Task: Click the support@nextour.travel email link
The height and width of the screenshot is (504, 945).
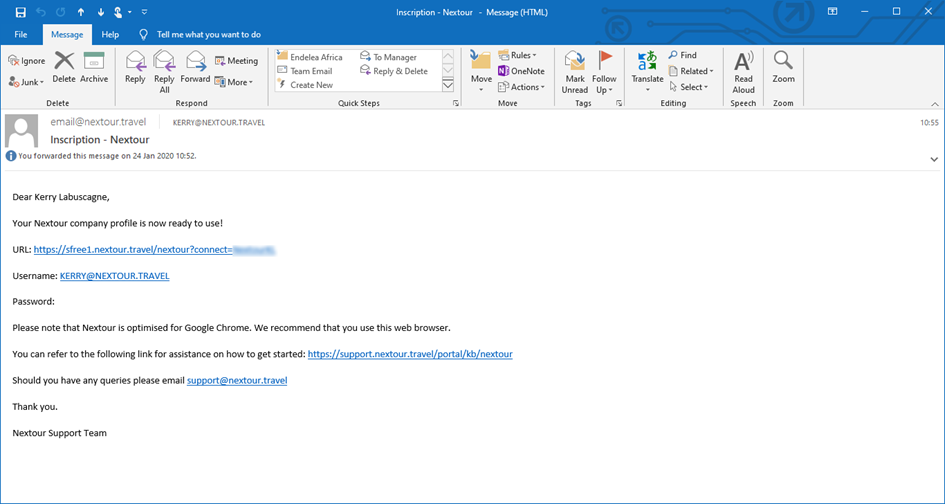Action: 237,380
